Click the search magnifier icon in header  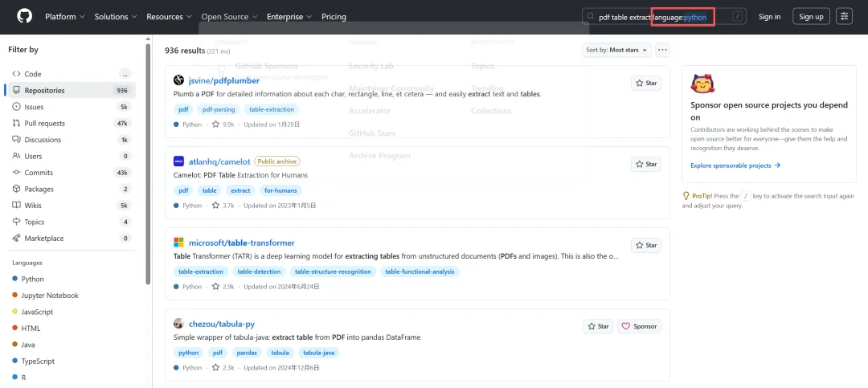[x=592, y=17]
